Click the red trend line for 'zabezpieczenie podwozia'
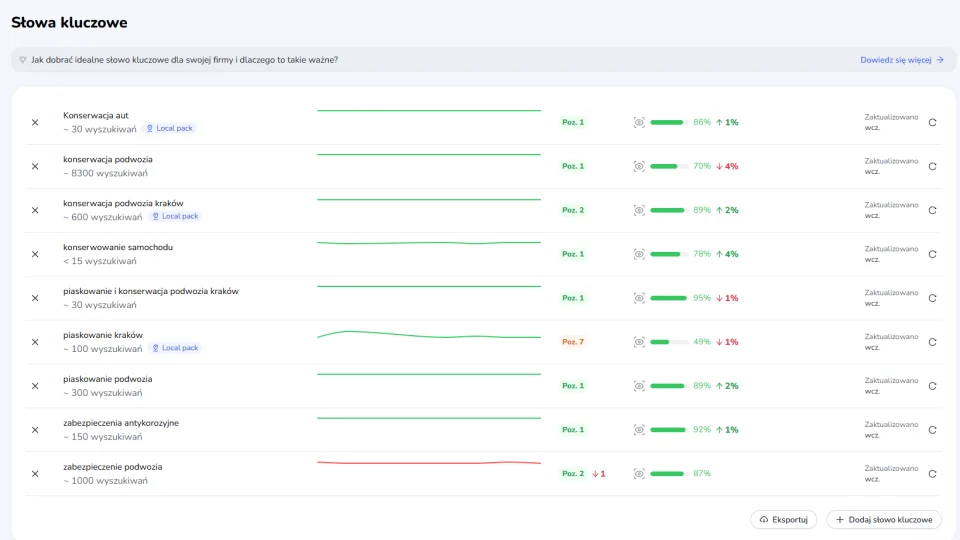The height and width of the screenshot is (540, 960). tap(429, 463)
